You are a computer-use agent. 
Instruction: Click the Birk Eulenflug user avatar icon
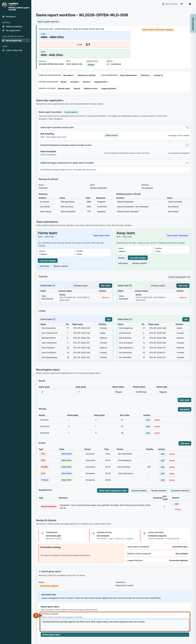[x=163, y=4]
